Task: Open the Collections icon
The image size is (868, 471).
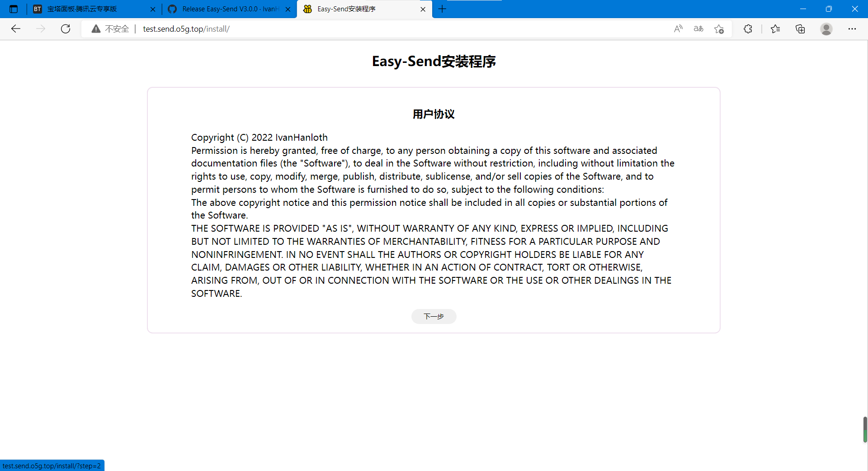Action: 800,29
